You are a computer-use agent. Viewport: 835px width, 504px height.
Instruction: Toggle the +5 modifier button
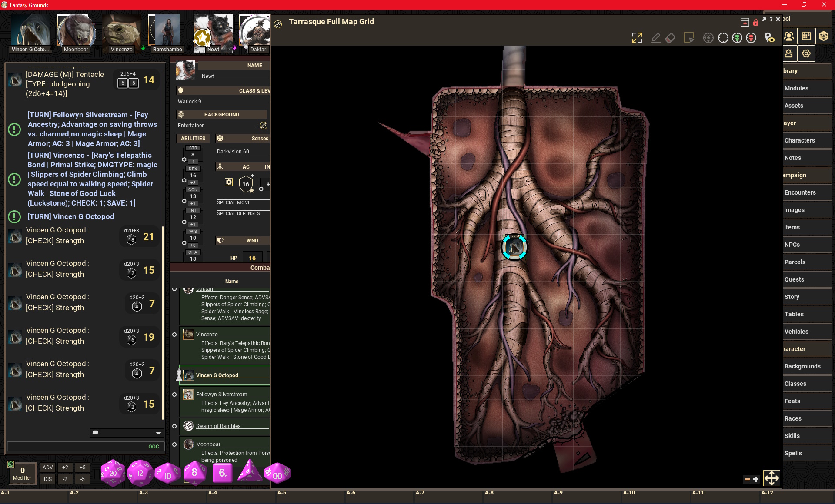point(82,468)
